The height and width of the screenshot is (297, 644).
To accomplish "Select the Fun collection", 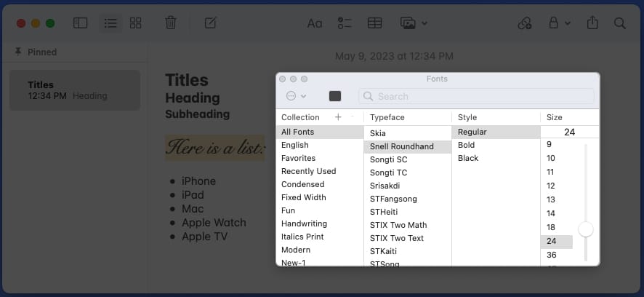I will [x=320, y=210].
